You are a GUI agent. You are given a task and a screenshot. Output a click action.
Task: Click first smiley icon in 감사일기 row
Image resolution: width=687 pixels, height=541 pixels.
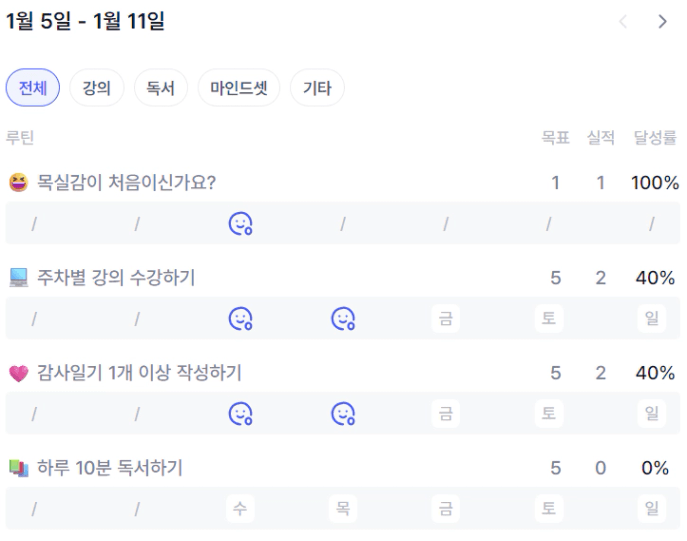click(240, 413)
